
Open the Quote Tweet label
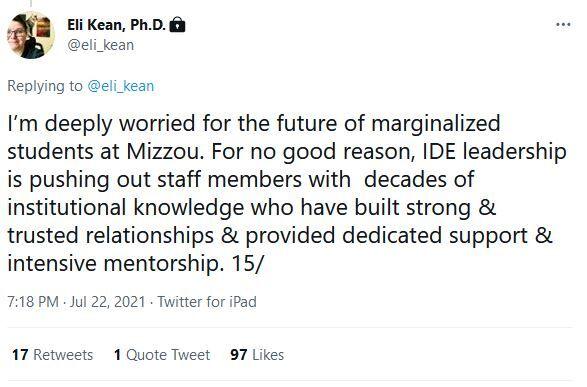[168, 354]
